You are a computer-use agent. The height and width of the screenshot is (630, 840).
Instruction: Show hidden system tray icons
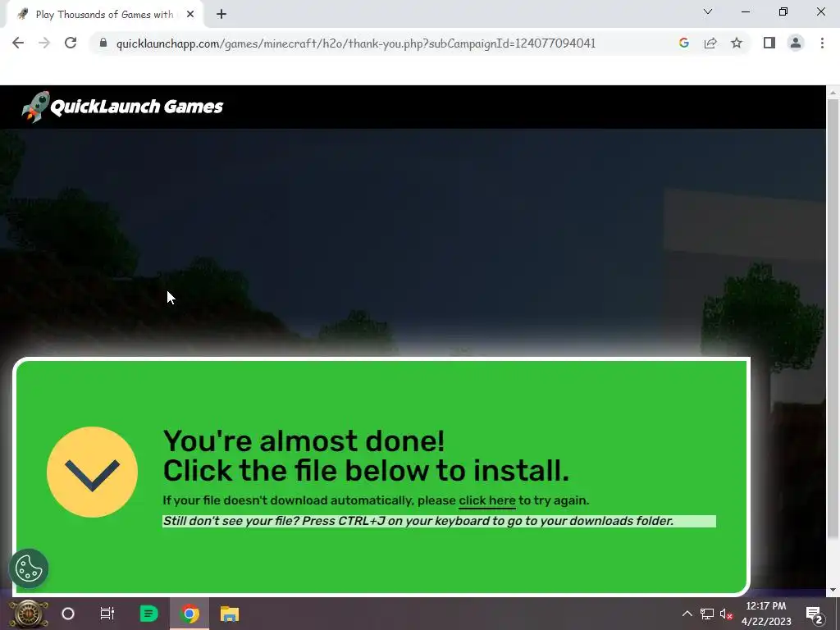[687, 614]
